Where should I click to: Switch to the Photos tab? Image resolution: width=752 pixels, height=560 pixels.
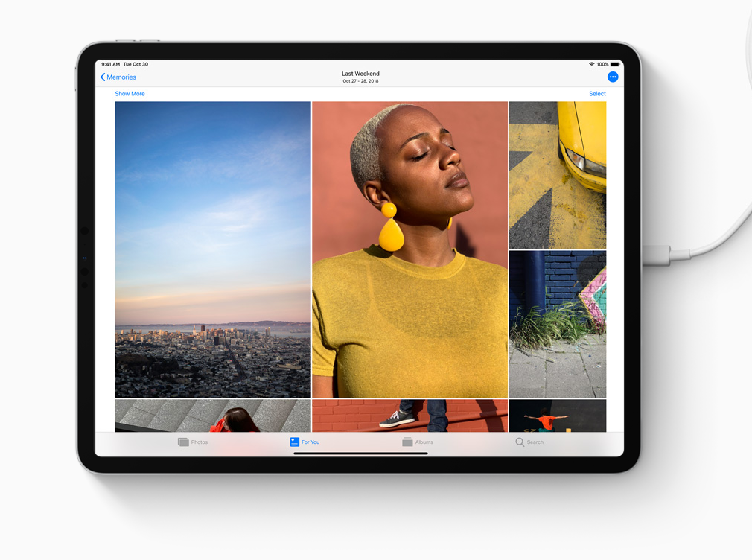point(193,442)
